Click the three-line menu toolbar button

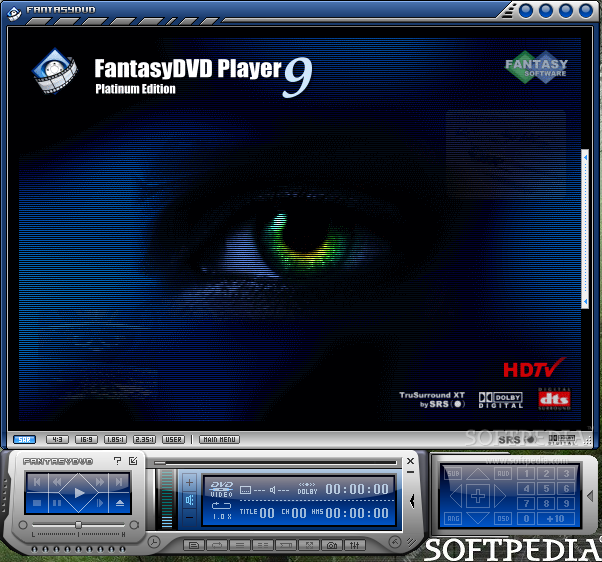tap(240, 545)
